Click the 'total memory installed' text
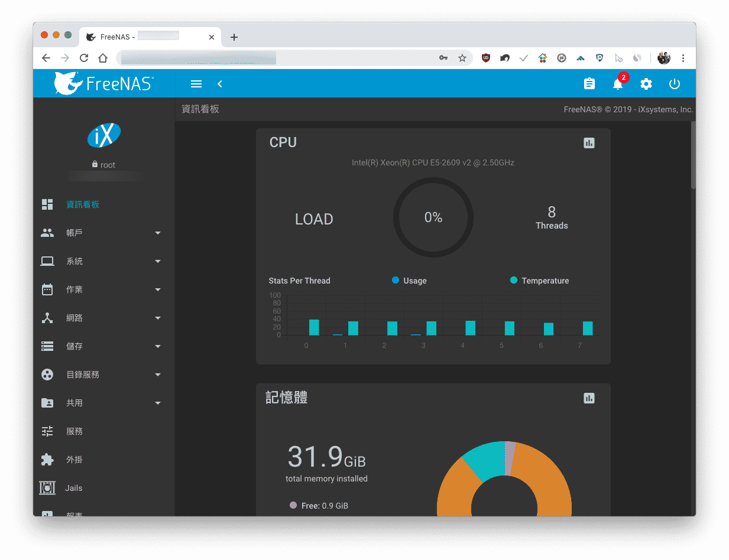Image resolution: width=729 pixels, height=560 pixels. click(x=326, y=478)
